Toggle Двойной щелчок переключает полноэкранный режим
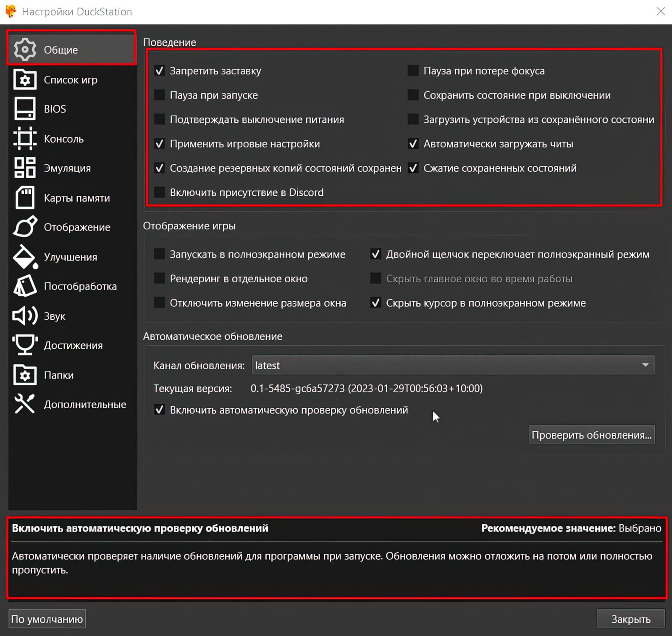 (x=376, y=254)
